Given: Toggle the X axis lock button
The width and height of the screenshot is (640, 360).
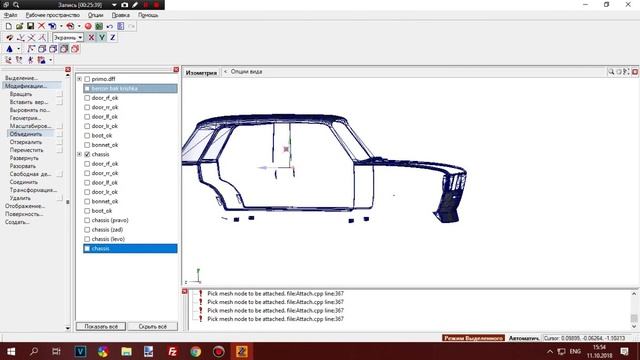Looking at the screenshot, I should tap(91, 38).
